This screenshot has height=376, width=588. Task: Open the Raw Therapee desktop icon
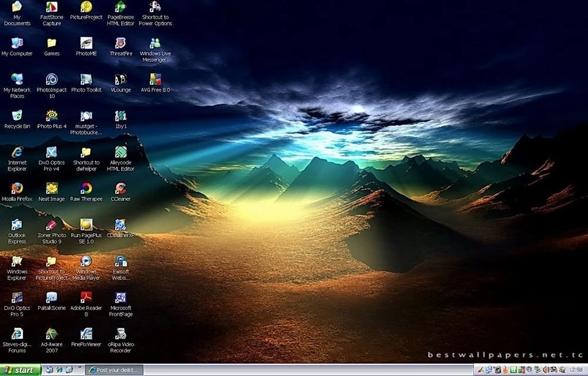(86, 189)
